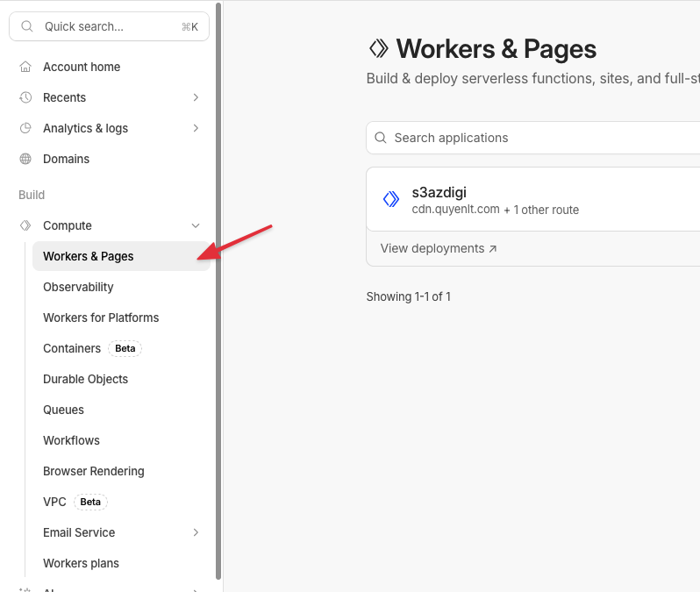700x592 pixels.
Task: Expand the Analytics & logs chevron
Action: [196, 128]
